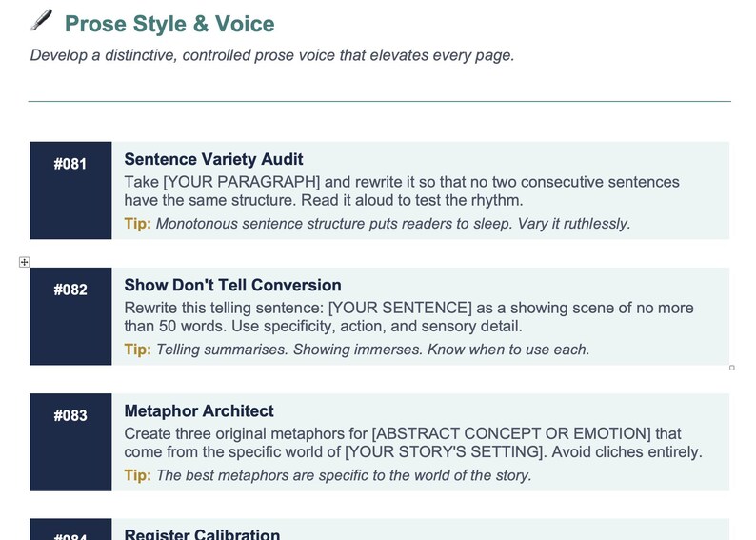Click the [YOUR SENTENCE] placeholder text
Viewport: 756px width, 540px height.
tap(400, 308)
